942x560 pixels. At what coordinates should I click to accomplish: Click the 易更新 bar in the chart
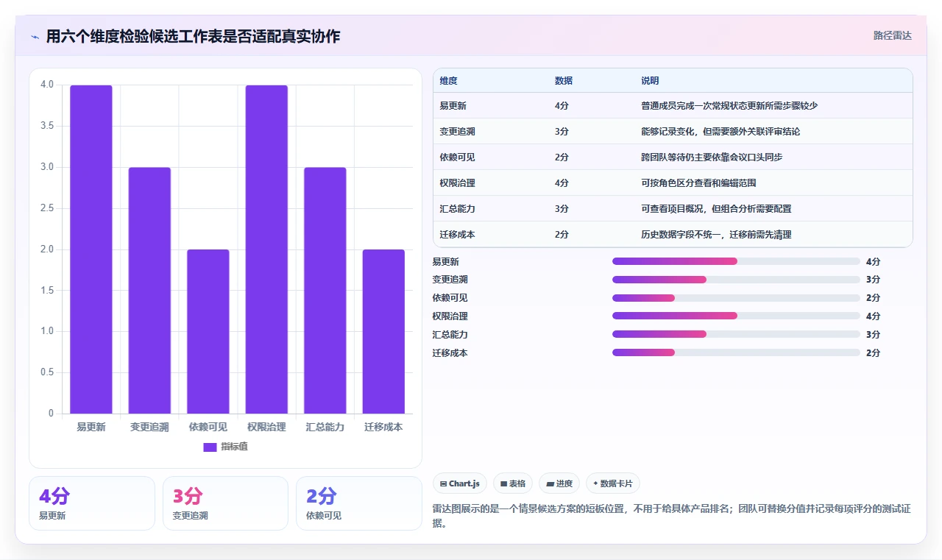coord(91,249)
